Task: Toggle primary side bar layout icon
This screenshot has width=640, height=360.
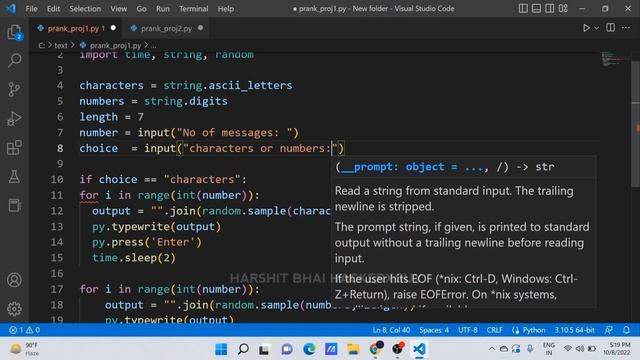Action: tap(523, 9)
